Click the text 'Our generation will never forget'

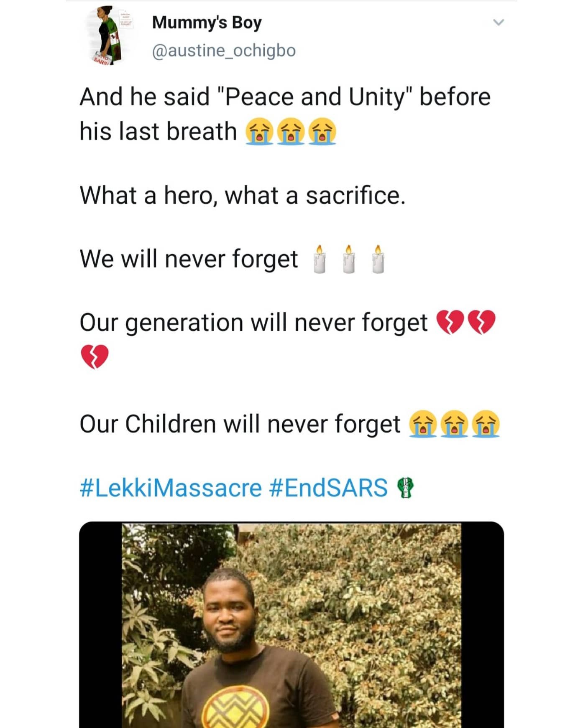pyautogui.click(x=253, y=323)
